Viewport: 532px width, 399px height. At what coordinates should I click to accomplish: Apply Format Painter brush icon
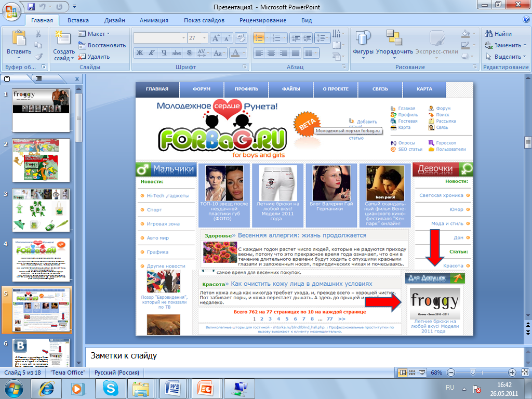pyautogui.click(x=38, y=56)
